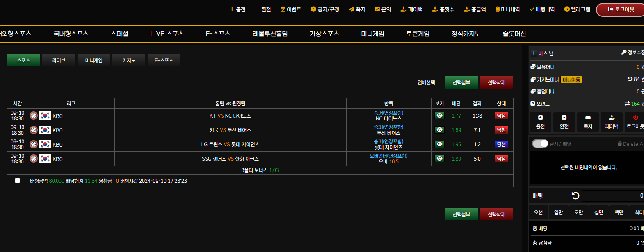The width and height of the screenshot is (644, 252).
Task: Open 텔레그램 link
Action: pos(577,9)
